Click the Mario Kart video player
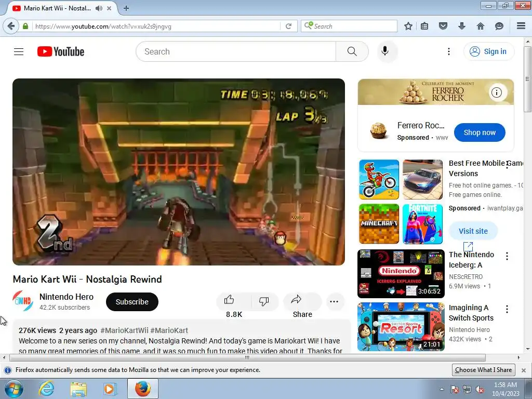532x399 pixels. (179, 172)
